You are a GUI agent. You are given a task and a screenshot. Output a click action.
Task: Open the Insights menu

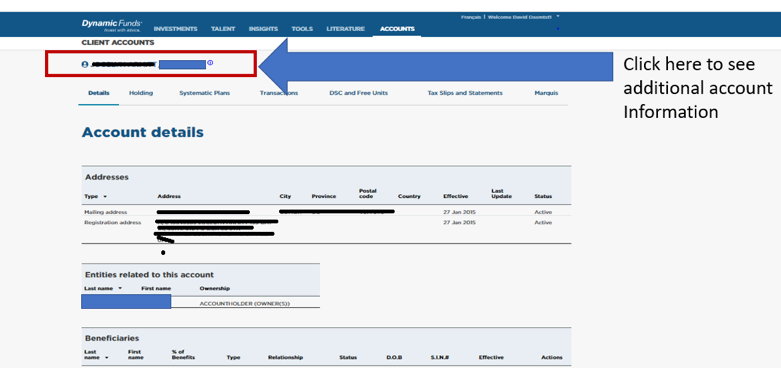[x=263, y=29]
